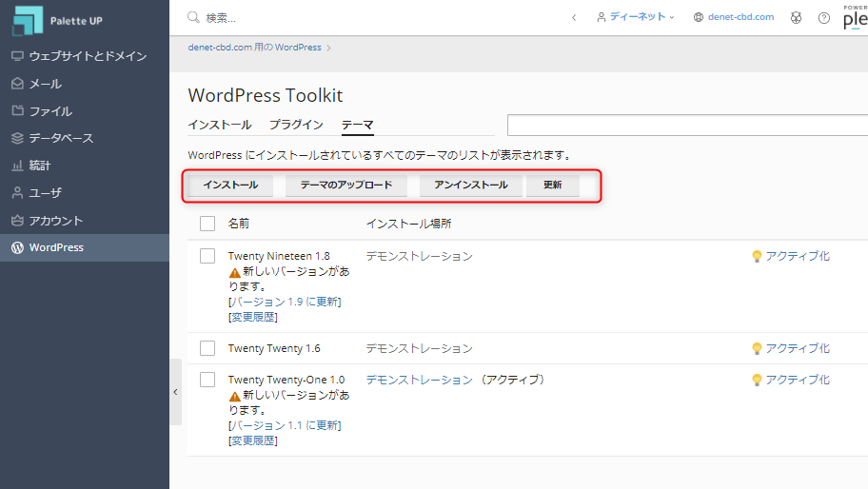Click warning icon under Twenty Nineteen
The width and height of the screenshot is (868, 489).
(x=235, y=273)
